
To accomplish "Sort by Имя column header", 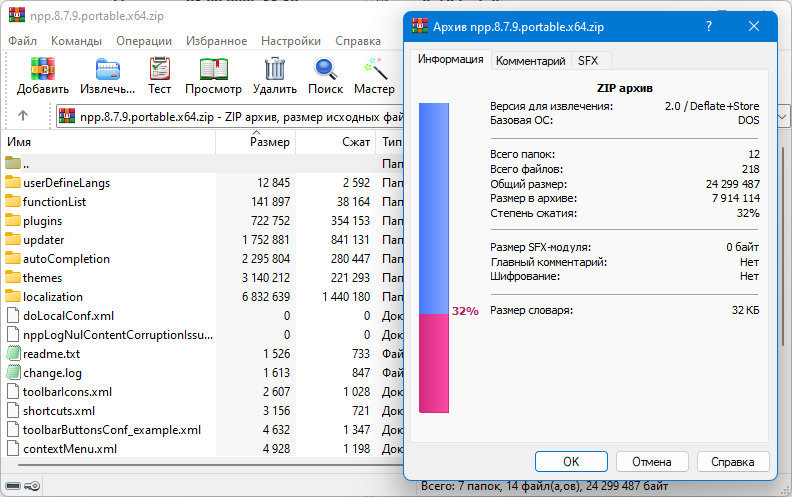I will click(109, 142).
